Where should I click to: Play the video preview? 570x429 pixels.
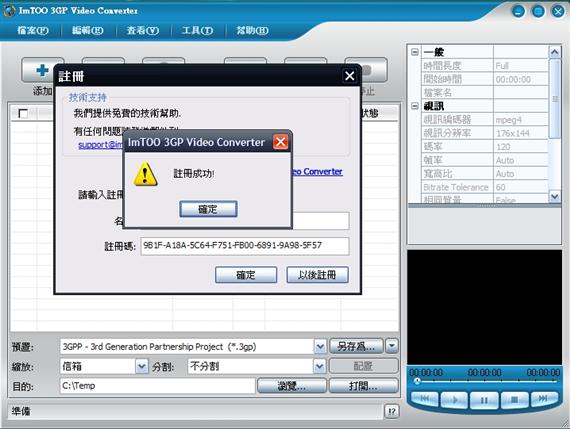coord(454,400)
